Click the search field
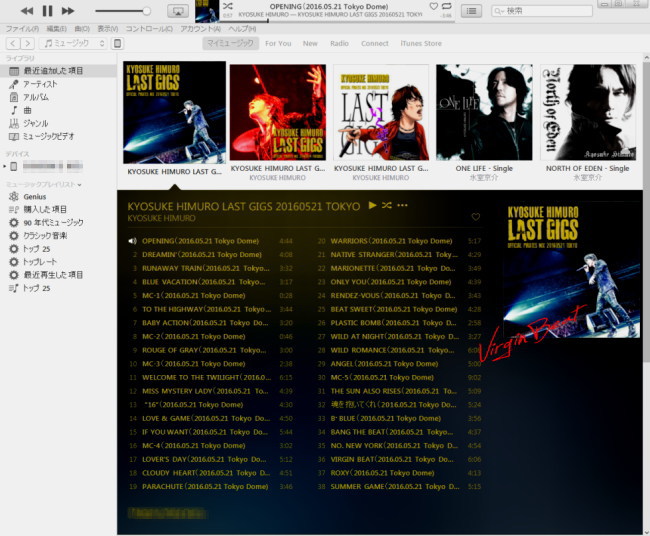The height and width of the screenshot is (536, 650). coord(542,11)
